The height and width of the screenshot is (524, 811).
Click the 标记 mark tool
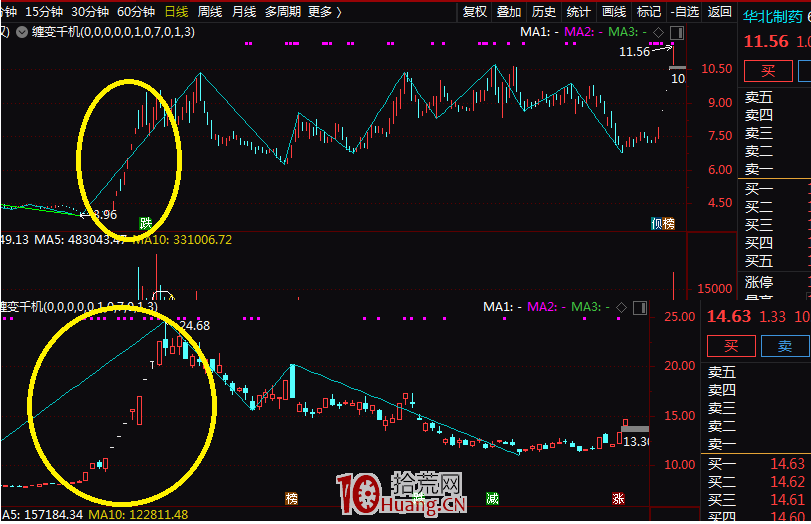tap(649, 11)
